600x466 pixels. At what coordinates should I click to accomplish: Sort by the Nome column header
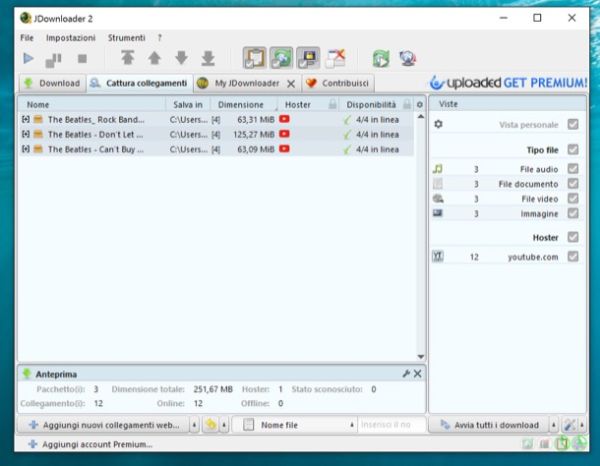click(x=92, y=104)
